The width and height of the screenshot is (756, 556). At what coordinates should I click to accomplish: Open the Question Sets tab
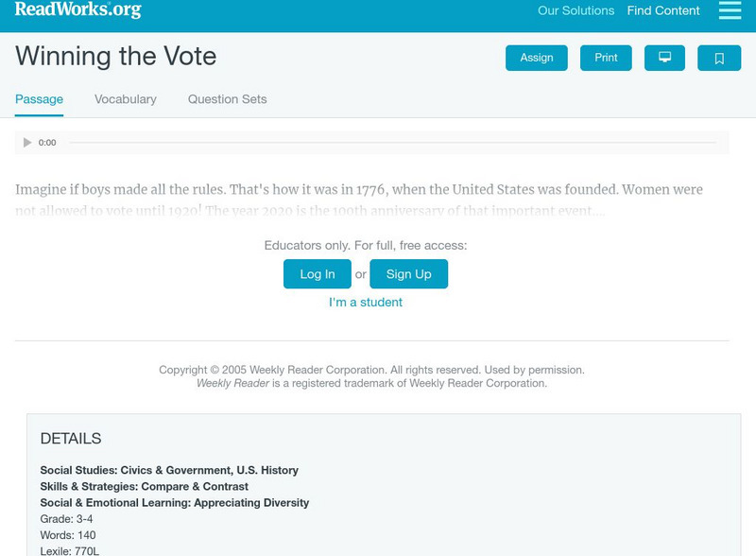coord(227,99)
